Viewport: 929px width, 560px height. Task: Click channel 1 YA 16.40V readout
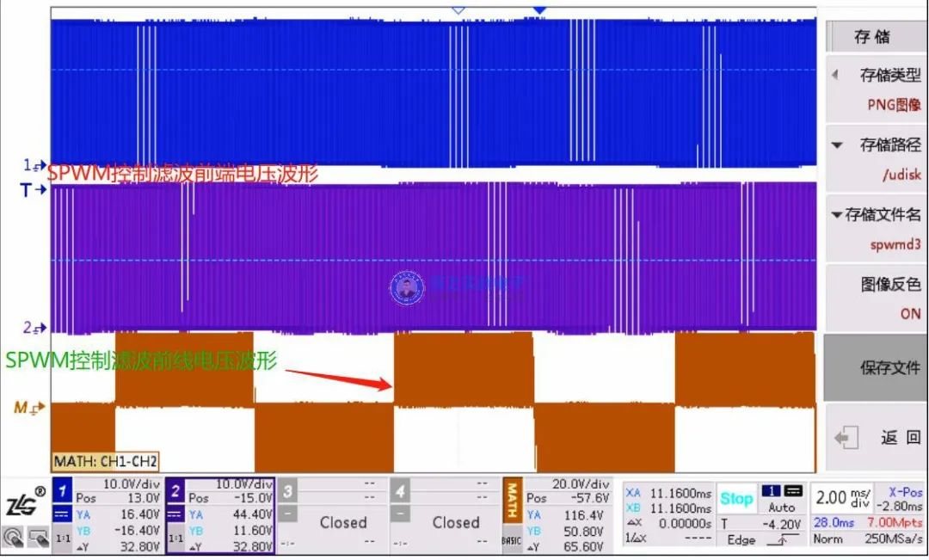119,515
